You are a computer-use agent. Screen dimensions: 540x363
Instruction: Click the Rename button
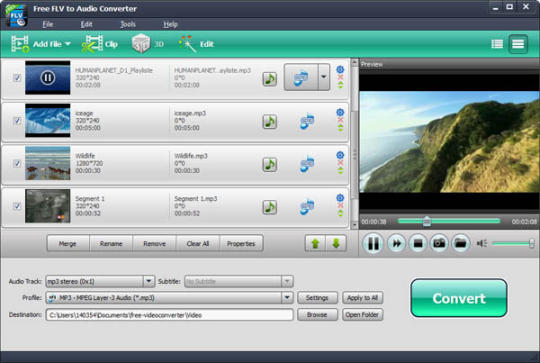(111, 244)
